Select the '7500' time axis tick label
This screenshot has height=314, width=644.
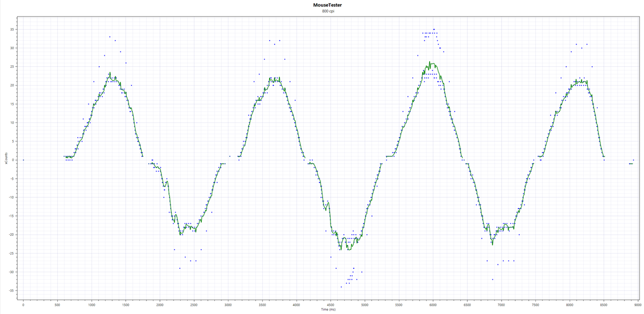pyautogui.click(x=535, y=304)
